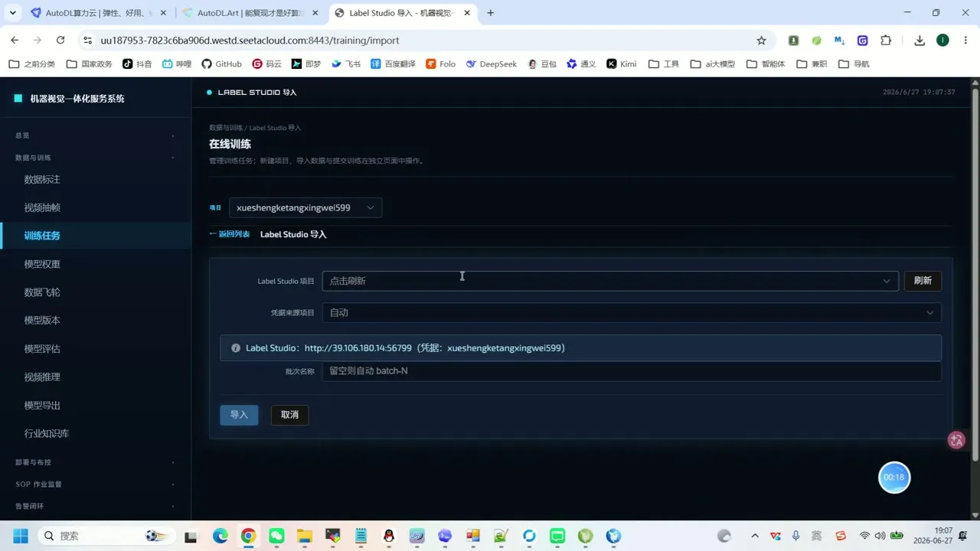Open Microsoft Edge from the taskbar
This screenshot has height=551, width=980.
click(x=220, y=536)
